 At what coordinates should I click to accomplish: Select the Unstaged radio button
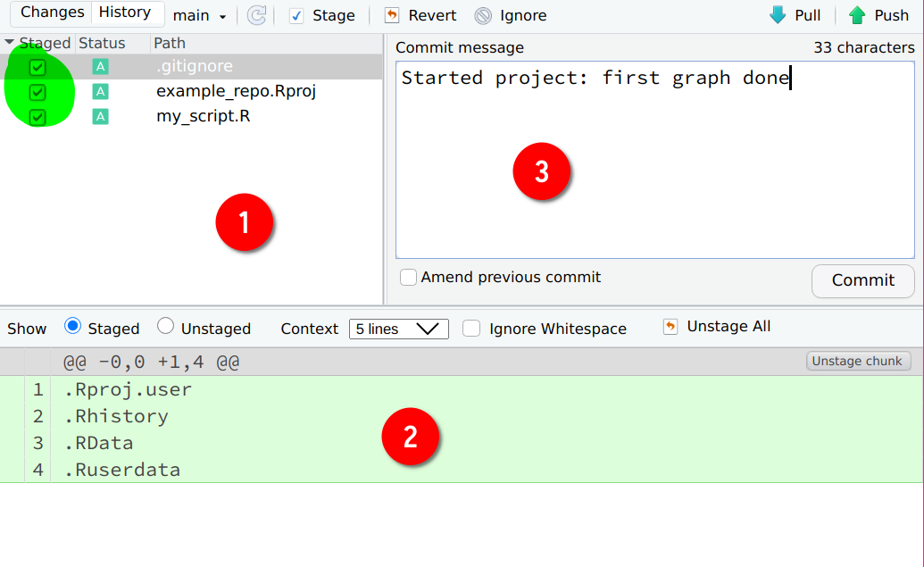click(x=165, y=326)
